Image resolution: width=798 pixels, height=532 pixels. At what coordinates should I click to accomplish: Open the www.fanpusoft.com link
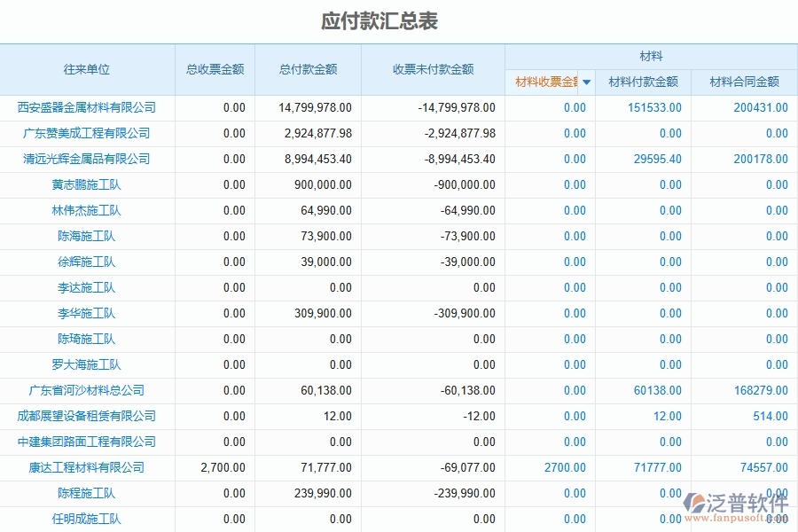click(x=727, y=519)
